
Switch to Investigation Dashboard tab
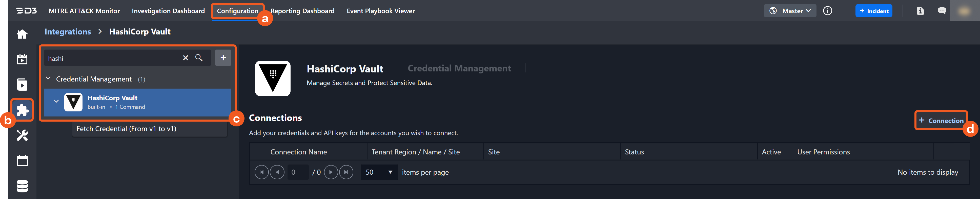pos(168,11)
